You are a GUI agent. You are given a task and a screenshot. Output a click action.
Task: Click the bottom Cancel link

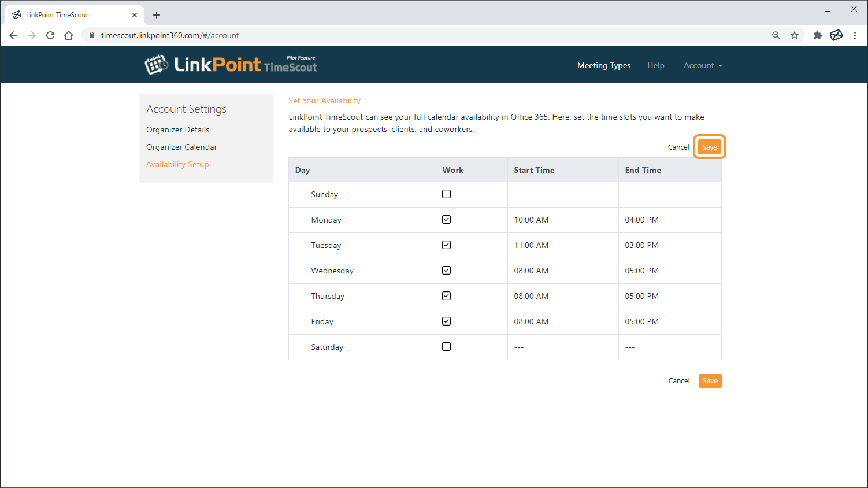click(679, 380)
